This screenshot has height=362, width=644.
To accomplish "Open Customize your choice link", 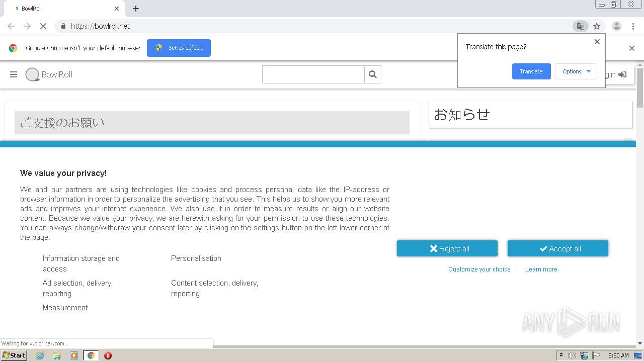I will point(479,269).
